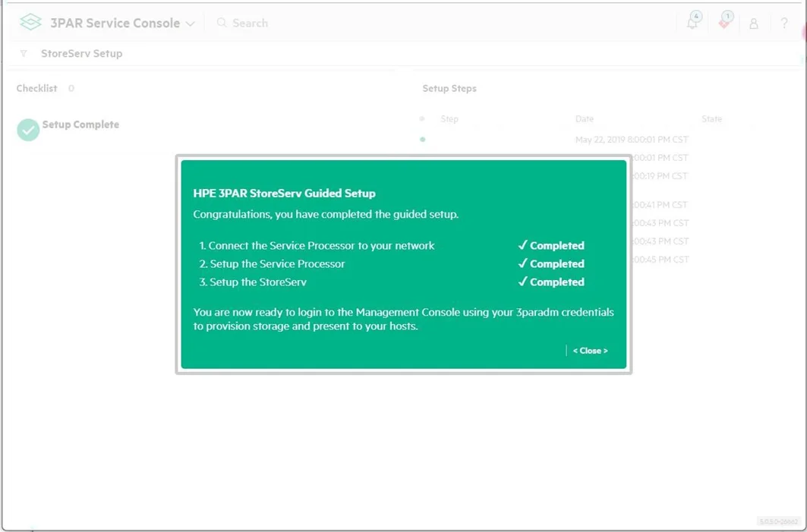
Task: Click the StoreServ Setup title
Action: tap(82, 54)
